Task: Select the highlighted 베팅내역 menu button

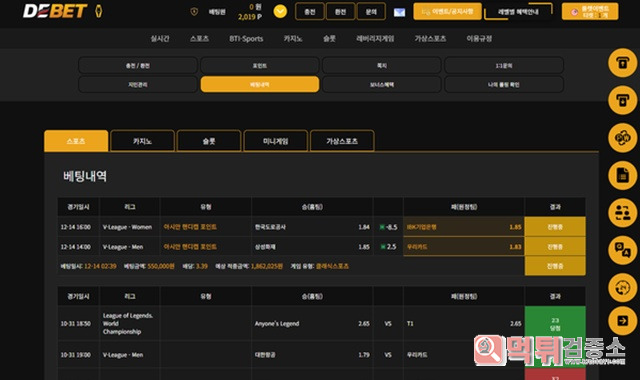Action: (260, 84)
